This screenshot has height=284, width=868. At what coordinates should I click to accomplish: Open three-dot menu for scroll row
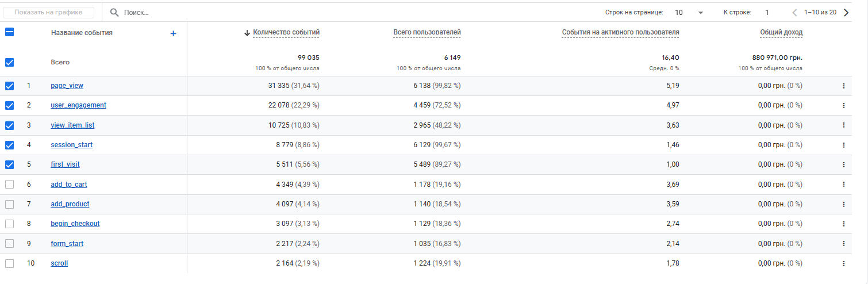[844, 263]
